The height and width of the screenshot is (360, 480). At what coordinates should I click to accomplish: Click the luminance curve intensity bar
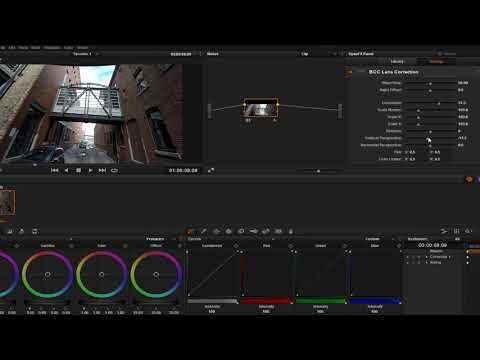212,301
